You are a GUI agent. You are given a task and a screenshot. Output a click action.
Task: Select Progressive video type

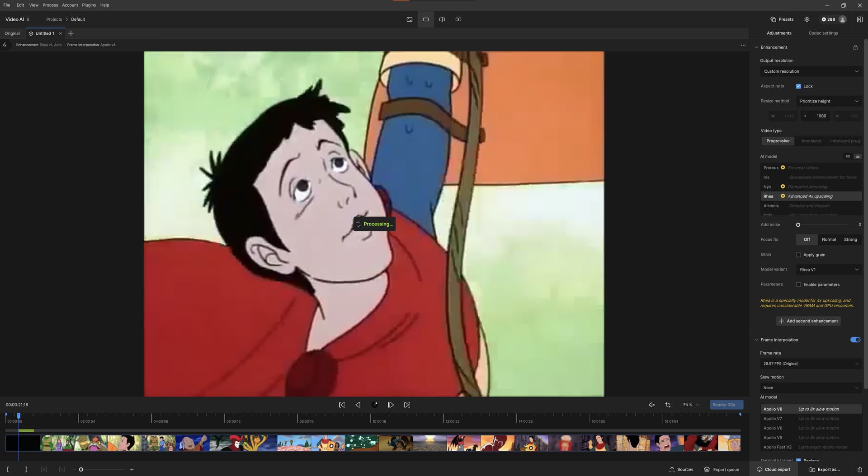(778, 141)
